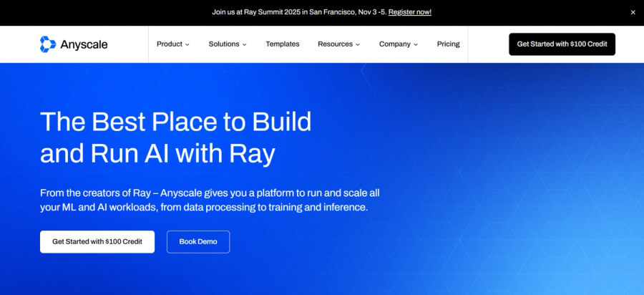
Task: Click the Anyscale logo icon
Action: [48, 44]
